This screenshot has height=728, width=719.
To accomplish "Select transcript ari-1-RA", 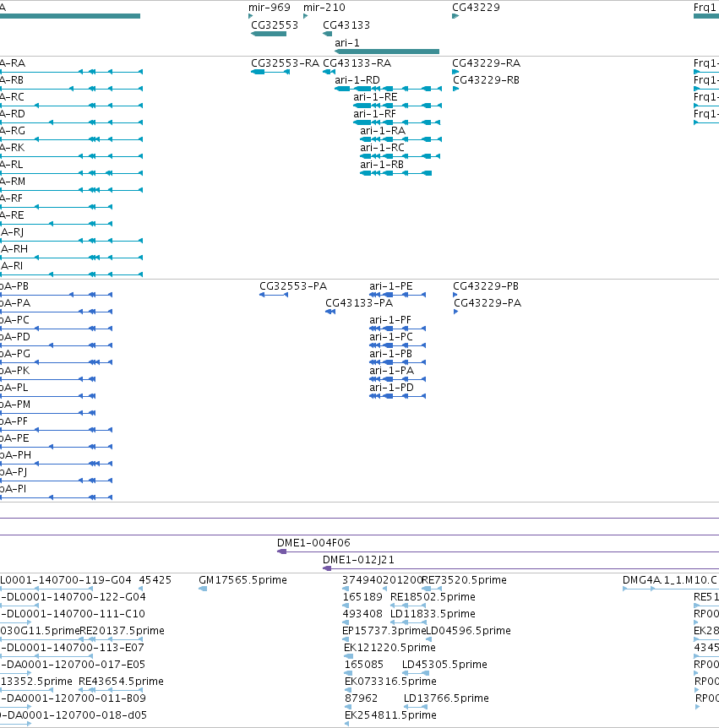I will tap(400, 139).
